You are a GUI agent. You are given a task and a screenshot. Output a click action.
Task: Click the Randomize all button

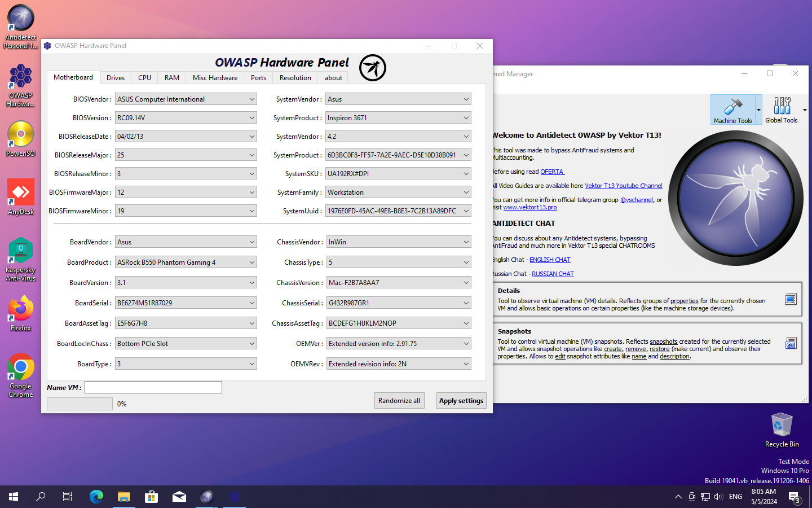click(x=399, y=401)
